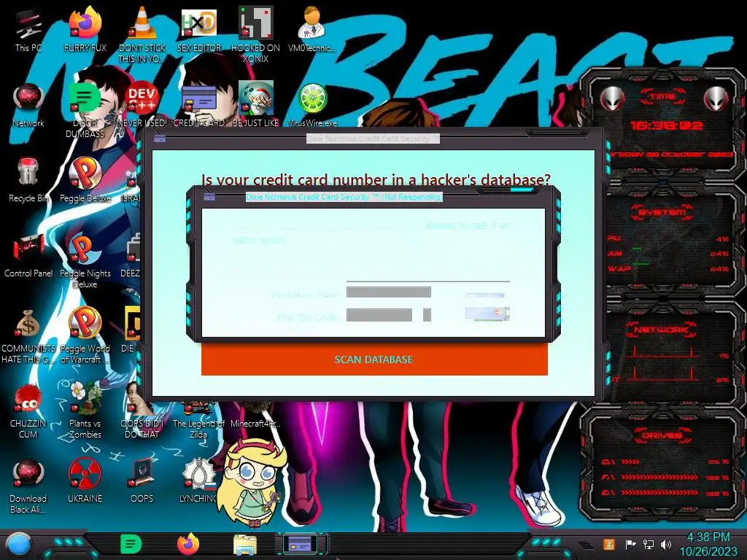The width and height of the screenshot is (747, 560).
Task: Click the Java update tray icon
Action: (609, 544)
